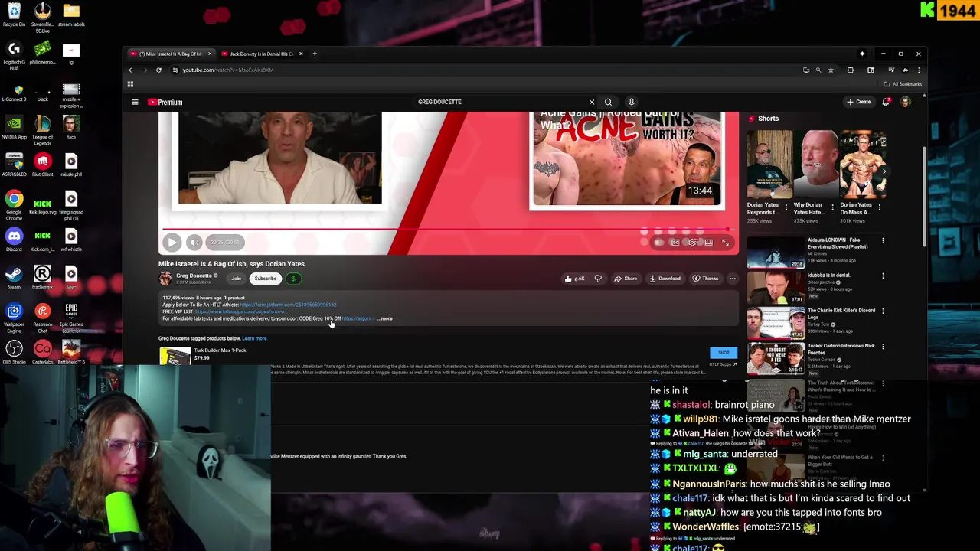980x551 pixels.
Task: Open YouTube notifications bell
Action: (x=886, y=102)
